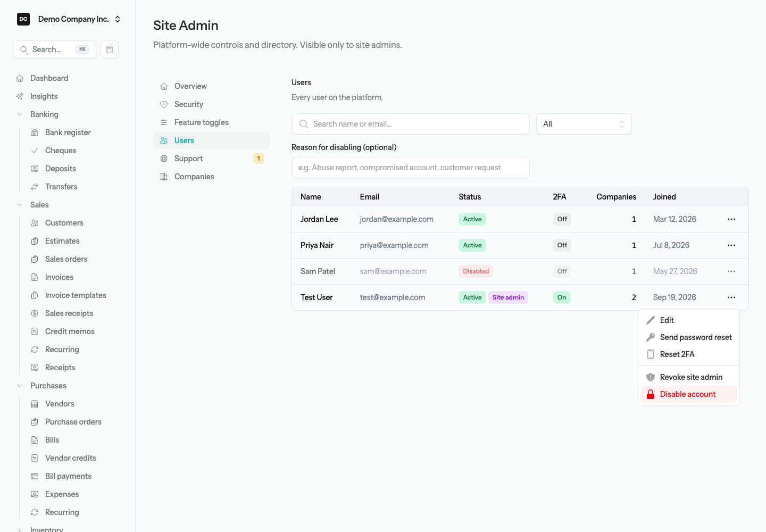The width and height of the screenshot is (766, 532).
Task: Open actions menu for Jordan Lee
Action: click(x=731, y=219)
